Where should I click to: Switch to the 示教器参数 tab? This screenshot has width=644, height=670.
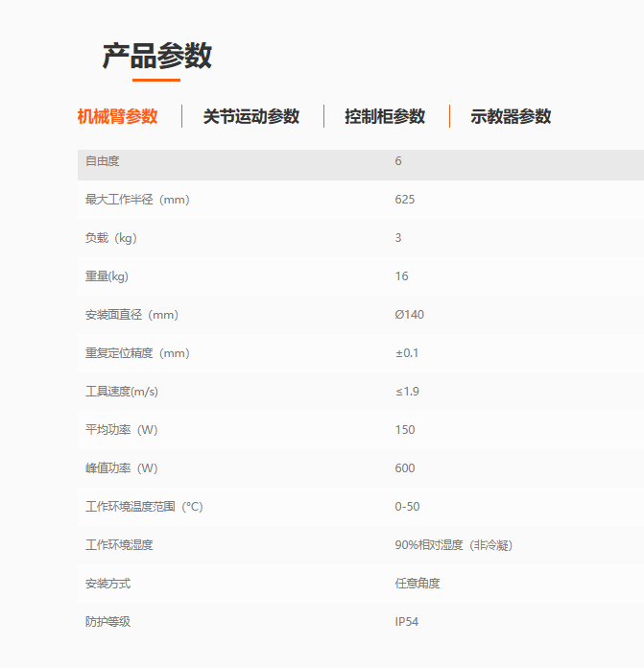coord(511,116)
